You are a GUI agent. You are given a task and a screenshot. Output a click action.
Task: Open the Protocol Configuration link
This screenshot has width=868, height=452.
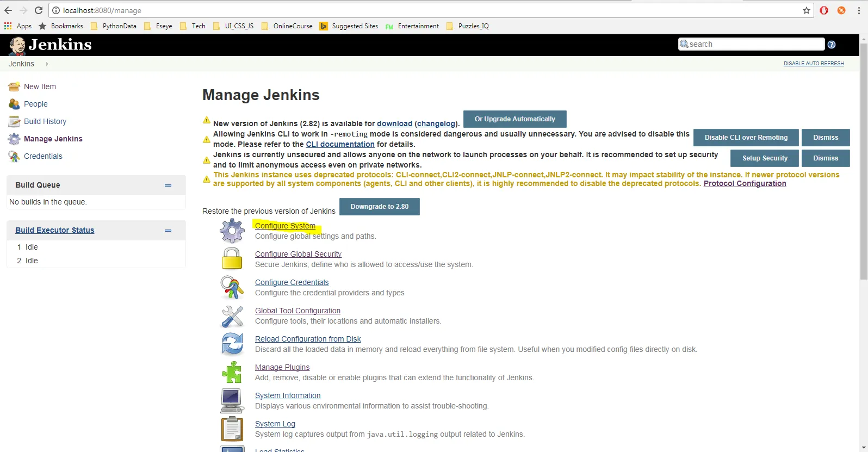point(745,183)
